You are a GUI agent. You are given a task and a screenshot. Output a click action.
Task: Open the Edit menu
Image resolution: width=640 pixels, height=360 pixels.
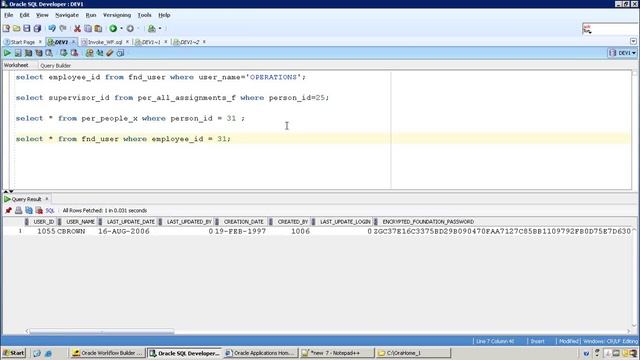tap(24, 15)
